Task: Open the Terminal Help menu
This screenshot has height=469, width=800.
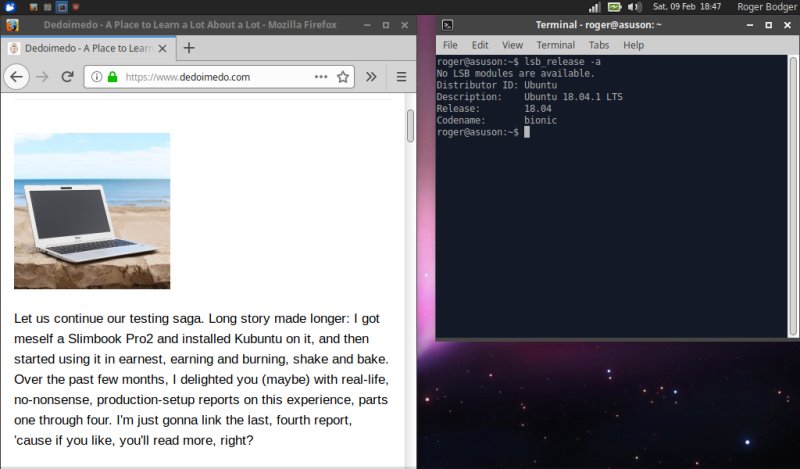Action: pos(633,45)
